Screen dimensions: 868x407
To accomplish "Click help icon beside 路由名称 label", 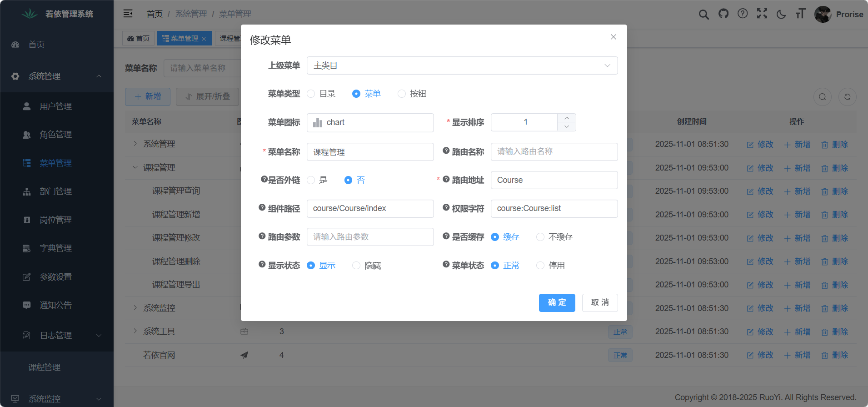I will pyautogui.click(x=446, y=151).
